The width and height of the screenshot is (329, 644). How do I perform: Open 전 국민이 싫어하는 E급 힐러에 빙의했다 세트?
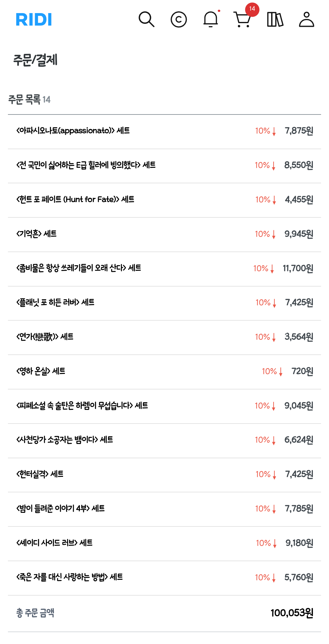pyautogui.click(x=86, y=165)
